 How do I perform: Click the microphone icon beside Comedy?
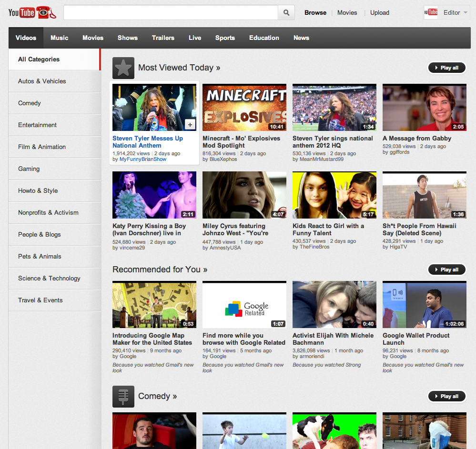(123, 397)
